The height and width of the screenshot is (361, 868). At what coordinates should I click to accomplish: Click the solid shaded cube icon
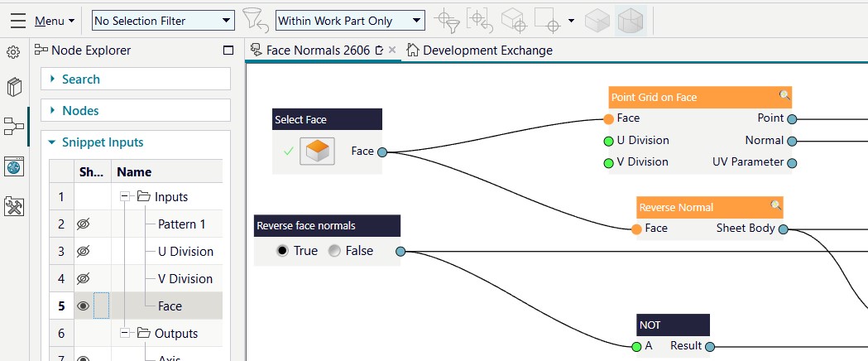coord(597,21)
